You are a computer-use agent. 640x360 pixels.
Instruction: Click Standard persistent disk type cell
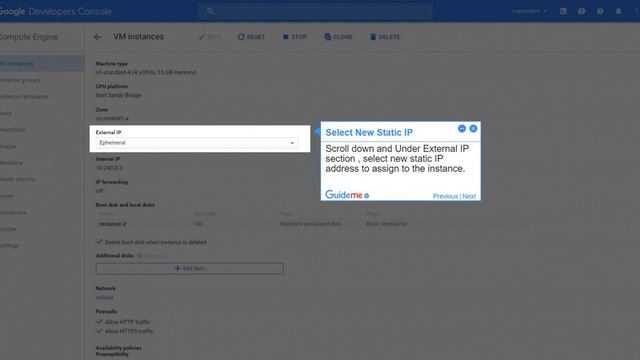(310, 224)
